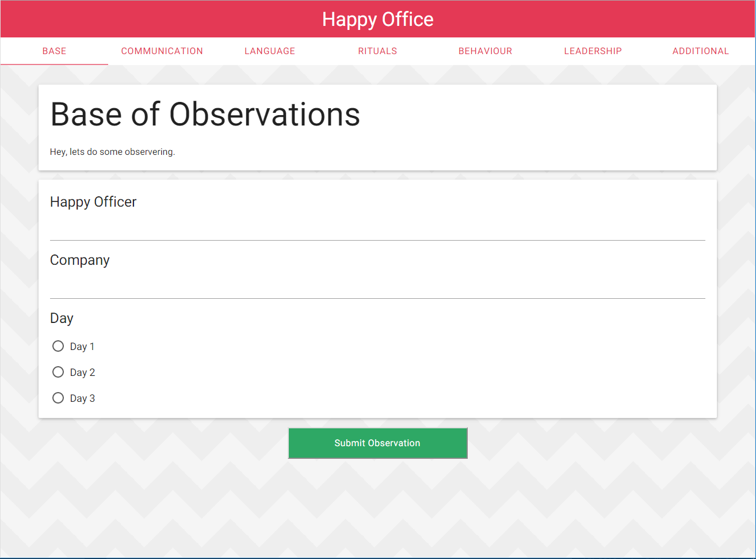
Task: Click the Happy Office header title
Action: (377, 19)
